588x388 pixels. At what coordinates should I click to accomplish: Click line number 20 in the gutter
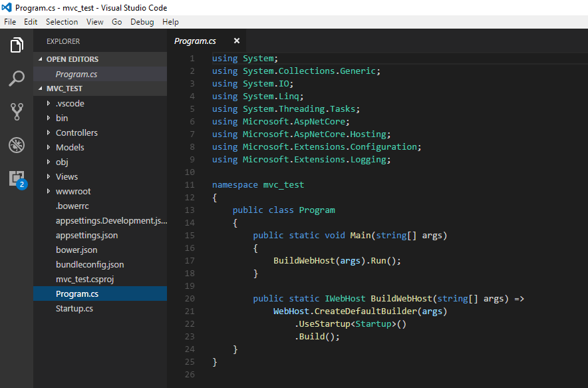point(190,299)
